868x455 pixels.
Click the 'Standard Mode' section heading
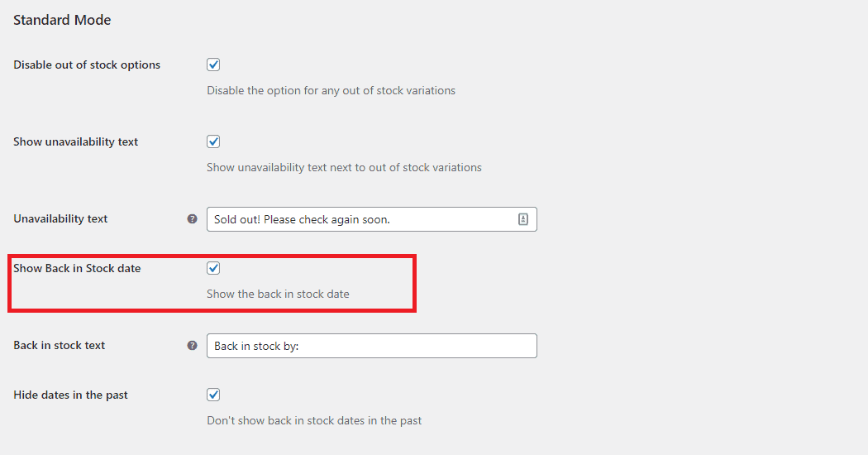point(62,20)
